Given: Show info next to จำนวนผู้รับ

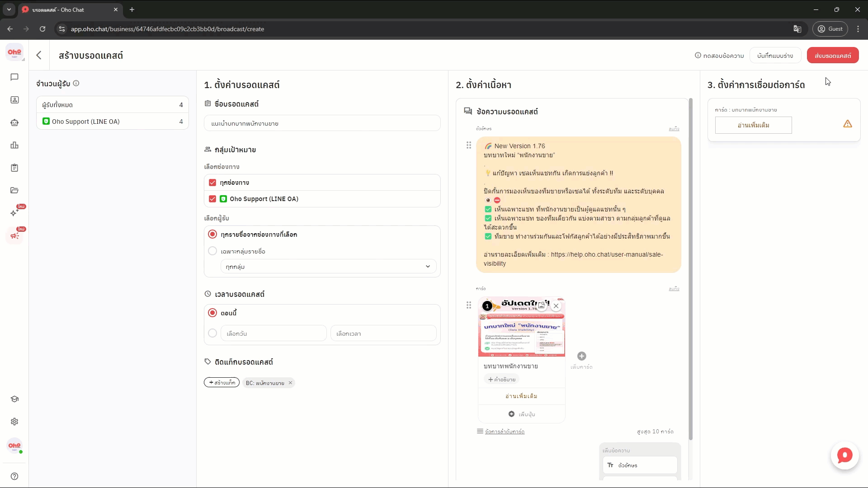Looking at the screenshot, I should coord(76,83).
